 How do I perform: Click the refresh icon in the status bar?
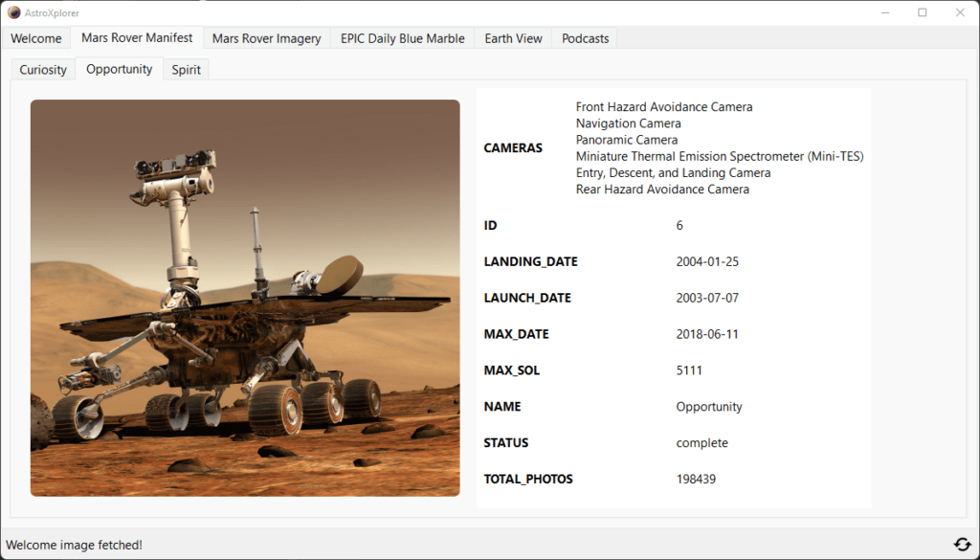click(962, 545)
